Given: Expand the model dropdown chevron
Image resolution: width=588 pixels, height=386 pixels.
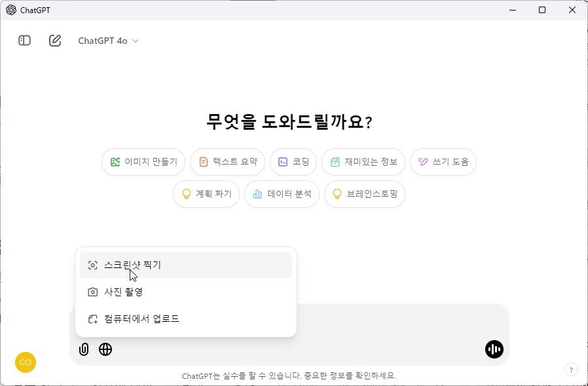Looking at the screenshot, I should click(135, 41).
